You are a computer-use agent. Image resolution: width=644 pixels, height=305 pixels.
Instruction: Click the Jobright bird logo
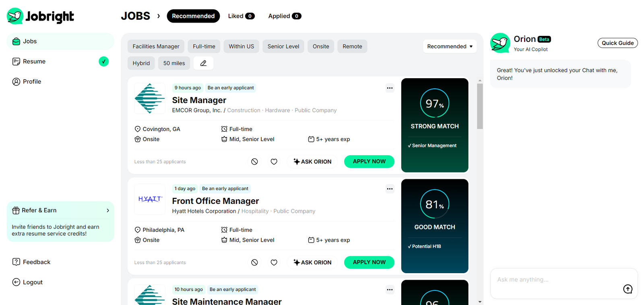15,16
